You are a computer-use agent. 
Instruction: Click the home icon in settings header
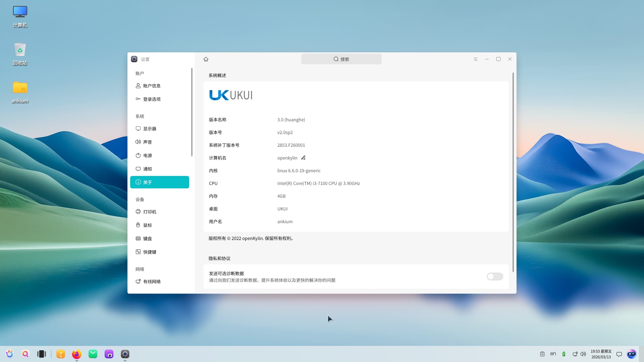click(x=206, y=59)
